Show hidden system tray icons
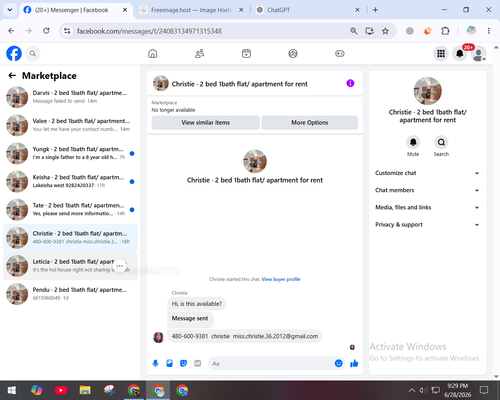 pyautogui.click(x=412, y=390)
